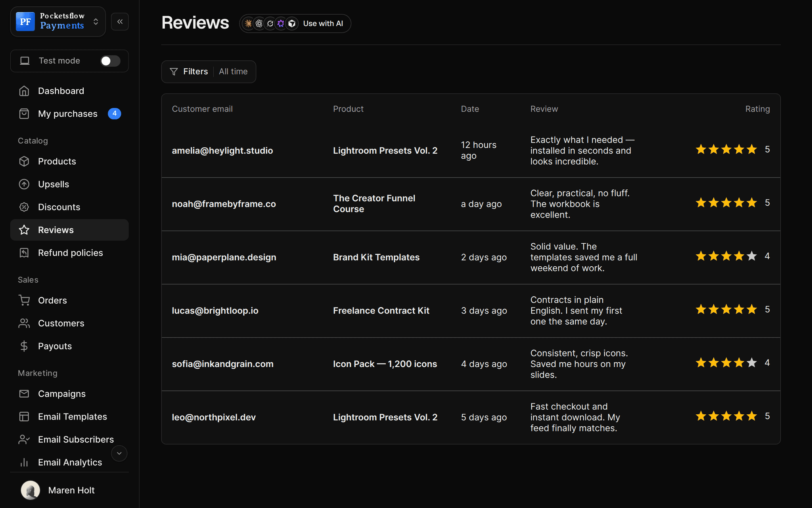The height and width of the screenshot is (508, 812).
Task: Click the PF Pocketsflow logo
Action: (25, 21)
